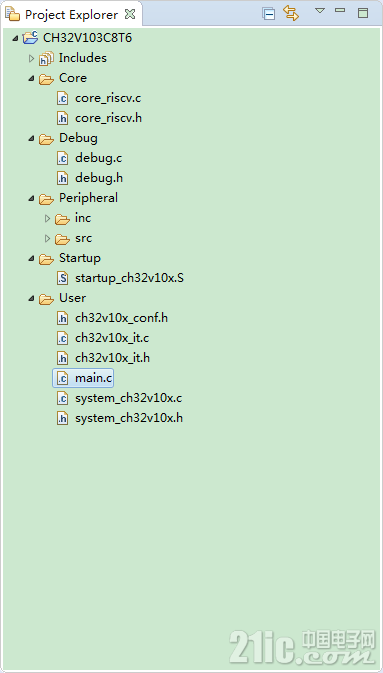
Task: Open the View Menu triangle dropdown
Action: (x=320, y=11)
